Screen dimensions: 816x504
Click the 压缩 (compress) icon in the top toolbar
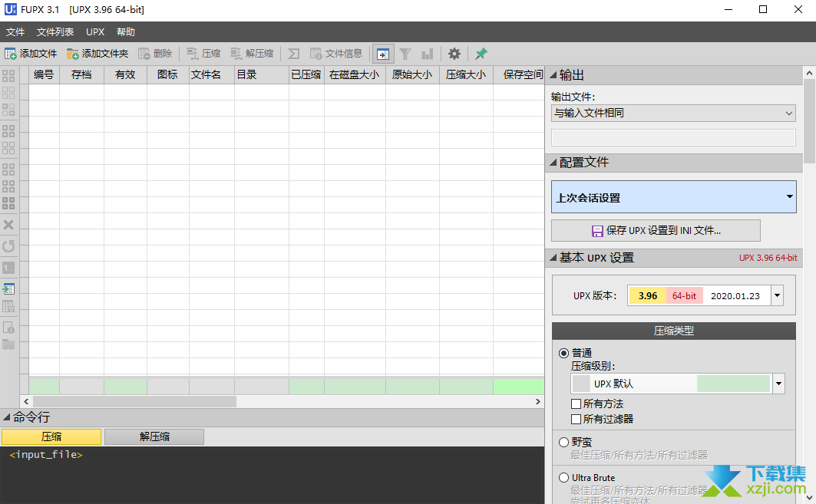point(193,54)
